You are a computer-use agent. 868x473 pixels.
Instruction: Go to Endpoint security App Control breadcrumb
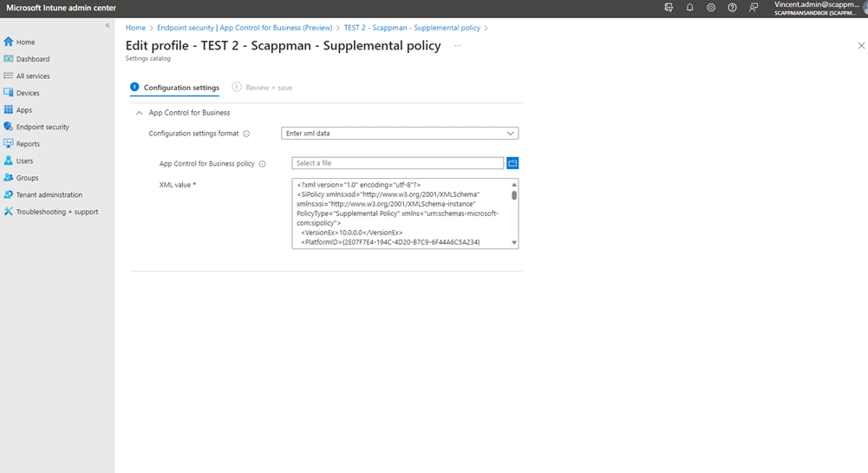coord(245,28)
